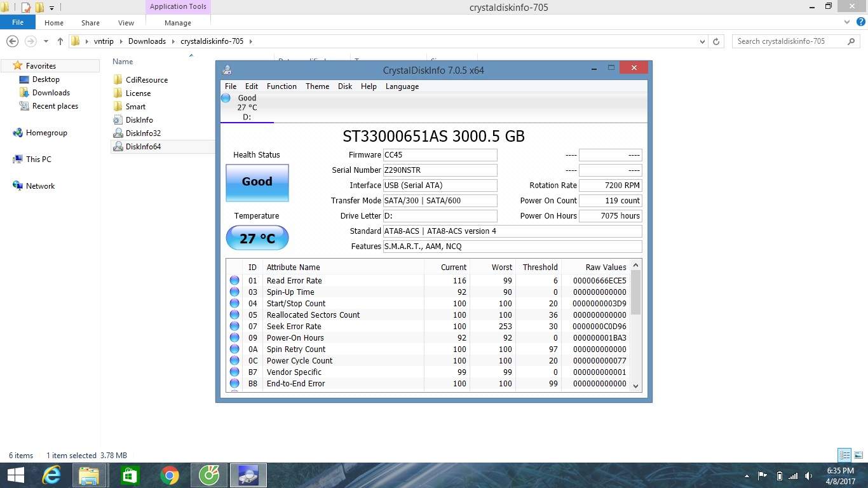Click the Power-On Hours status orb
The image size is (868, 488).
click(x=234, y=337)
